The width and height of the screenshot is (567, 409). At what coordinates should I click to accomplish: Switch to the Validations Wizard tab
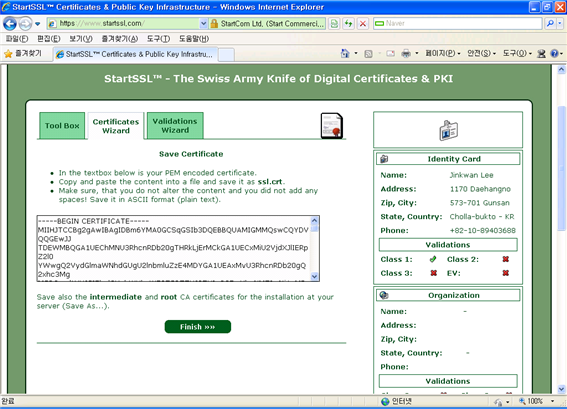point(175,125)
